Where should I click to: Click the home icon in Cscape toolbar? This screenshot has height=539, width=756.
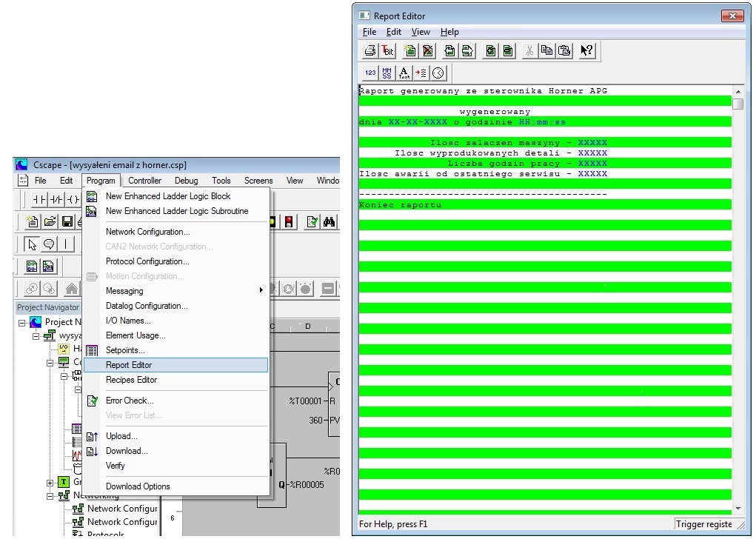pos(71,289)
